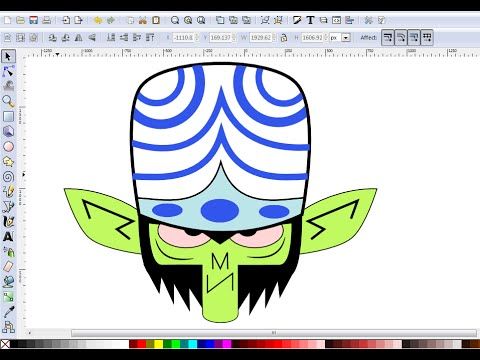Paste from clipboard with Paste icon
Image resolution: width=480 pixels, height=360 pixels.
click(x=156, y=21)
